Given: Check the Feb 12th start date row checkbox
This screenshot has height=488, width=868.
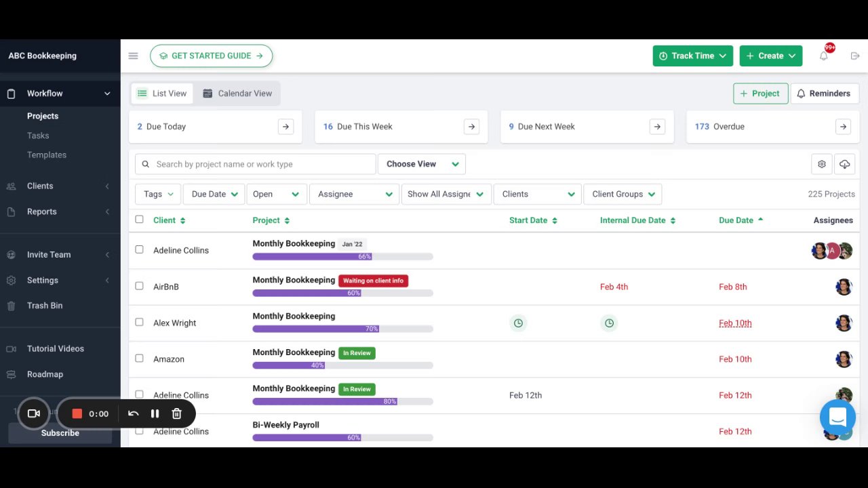Looking at the screenshot, I should click(x=139, y=394).
